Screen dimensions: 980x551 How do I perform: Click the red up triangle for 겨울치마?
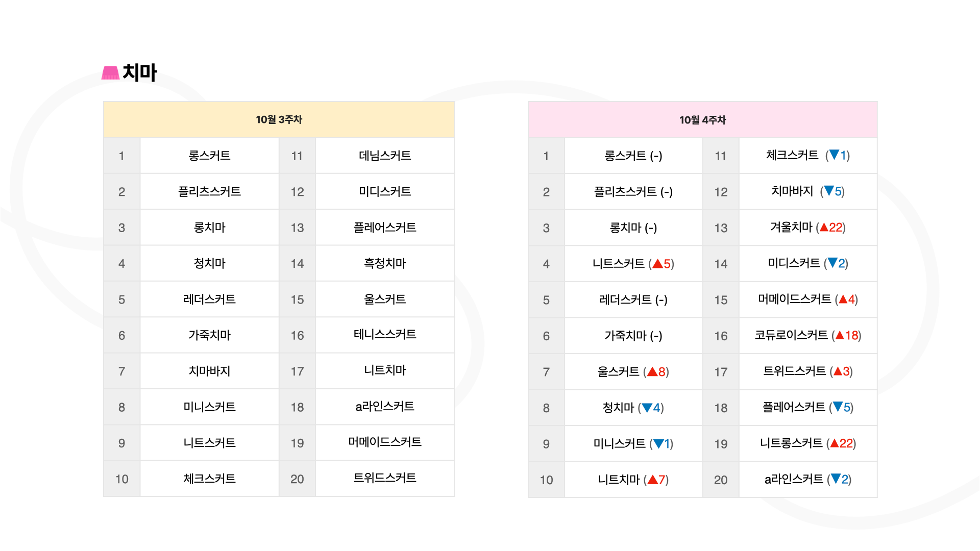pos(824,227)
